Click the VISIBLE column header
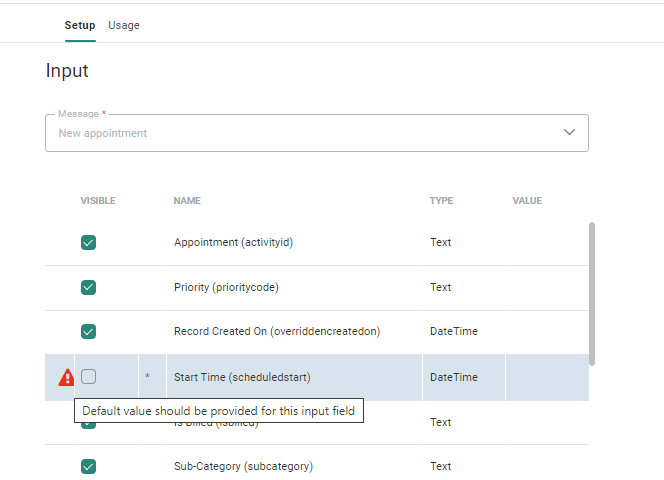The height and width of the screenshot is (480, 664). pyautogui.click(x=98, y=201)
